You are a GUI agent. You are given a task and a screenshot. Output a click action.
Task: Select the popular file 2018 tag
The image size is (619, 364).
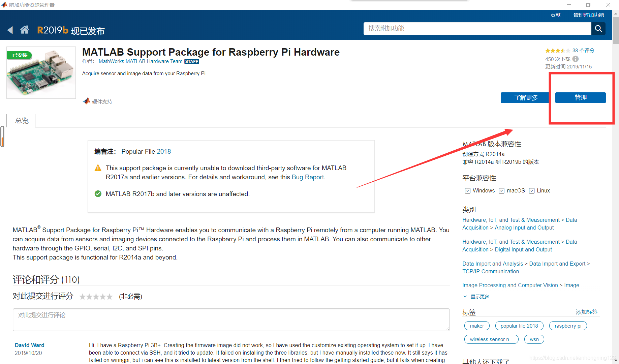click(x=519, y=326)
